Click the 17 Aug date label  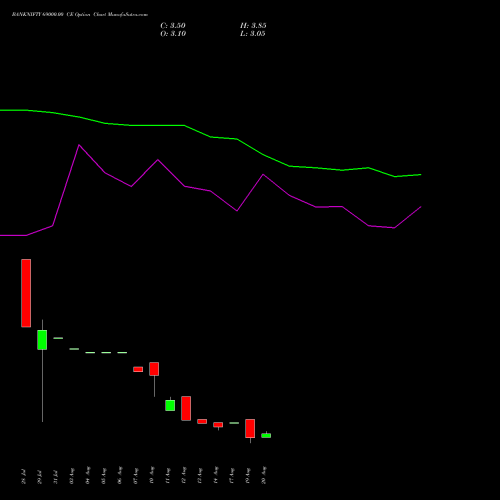(232, 476)
